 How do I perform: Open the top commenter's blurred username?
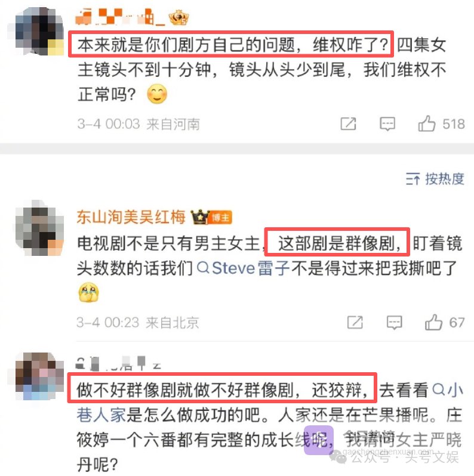pos(121,17)
